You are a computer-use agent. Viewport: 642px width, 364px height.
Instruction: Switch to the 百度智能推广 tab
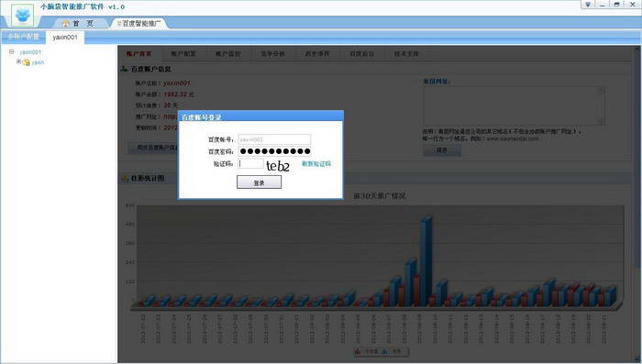tap(138, 23)
